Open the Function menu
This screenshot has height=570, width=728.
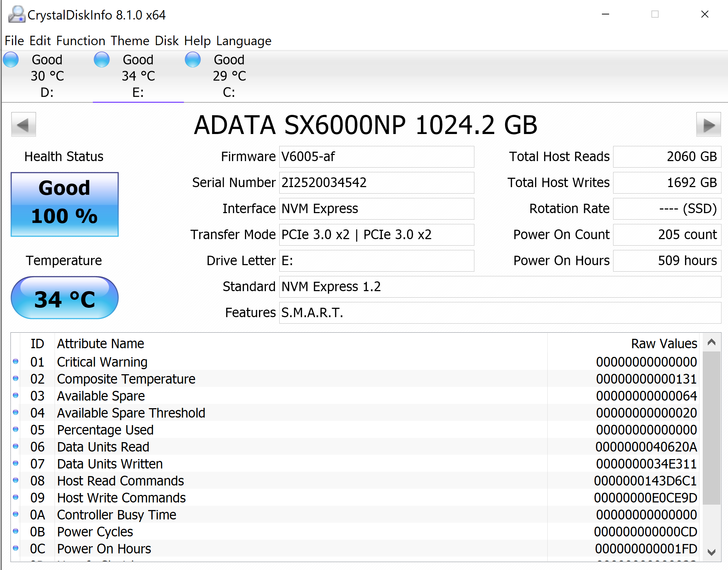[81, 41]
